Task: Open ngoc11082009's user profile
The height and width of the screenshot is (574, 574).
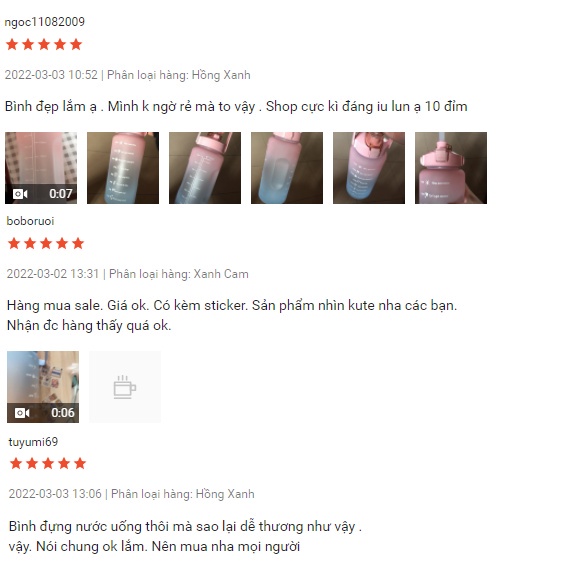Action: pos(45,22)
